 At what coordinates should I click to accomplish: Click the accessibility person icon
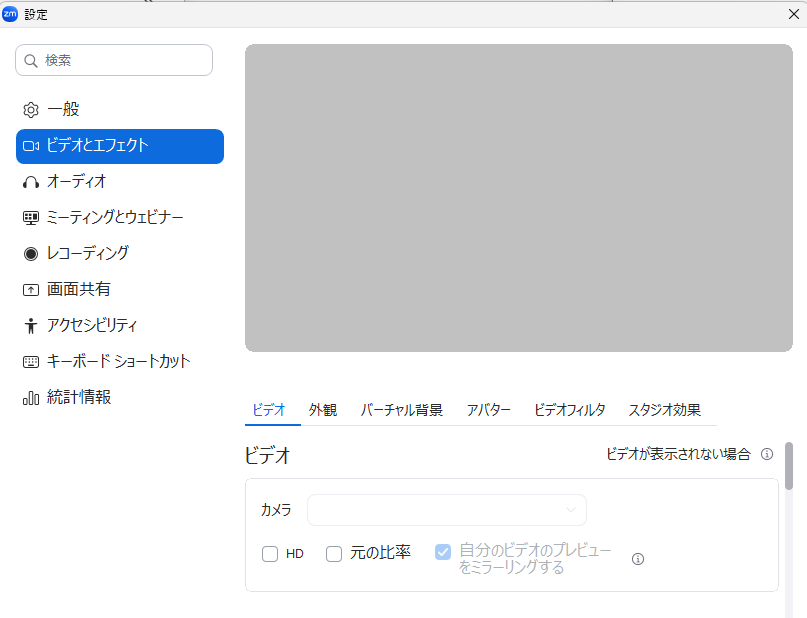31,326
